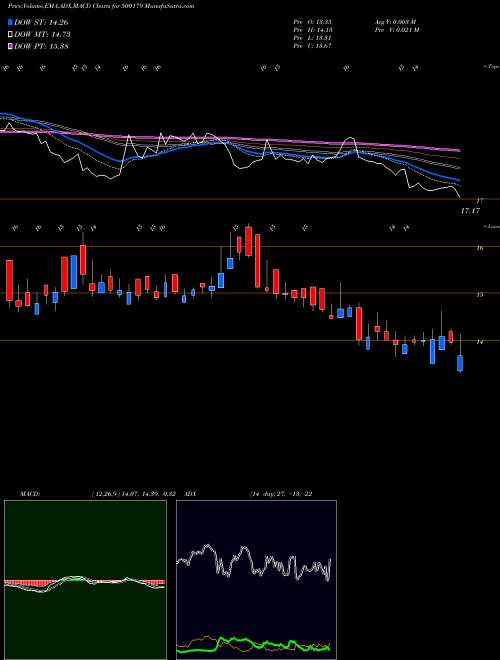Click the 'Pre H: 14.13' value
The height and width of the screenshot is (660, 500).
pos(313,30)
